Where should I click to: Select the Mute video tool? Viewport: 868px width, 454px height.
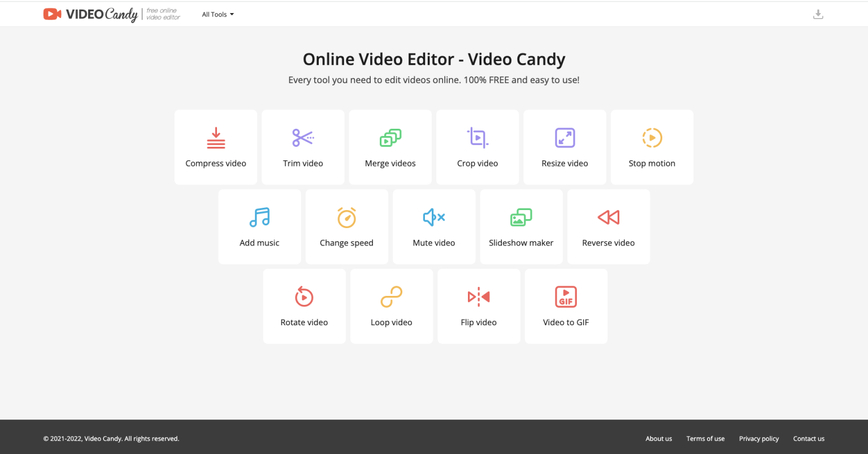pyautogui.click(x=434, y=226)
